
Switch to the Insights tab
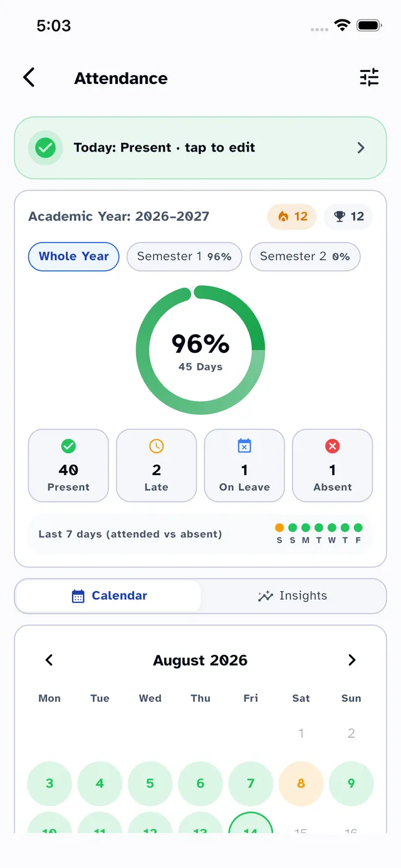pos(293,596)
